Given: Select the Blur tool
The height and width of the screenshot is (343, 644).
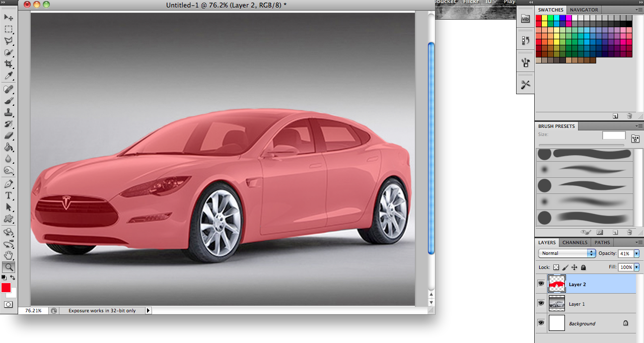Looking at the screenshot, I should (x=9, y=159).
